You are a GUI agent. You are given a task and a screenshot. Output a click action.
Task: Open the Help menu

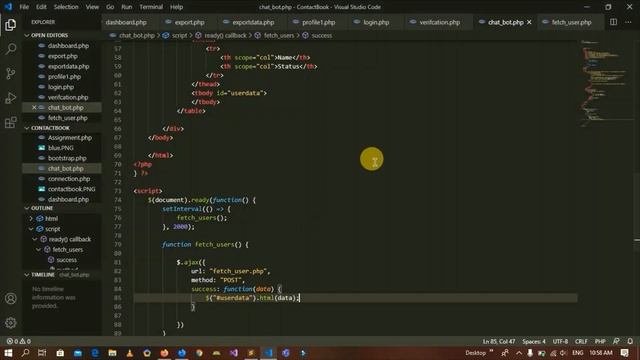[x=176, y=7]
